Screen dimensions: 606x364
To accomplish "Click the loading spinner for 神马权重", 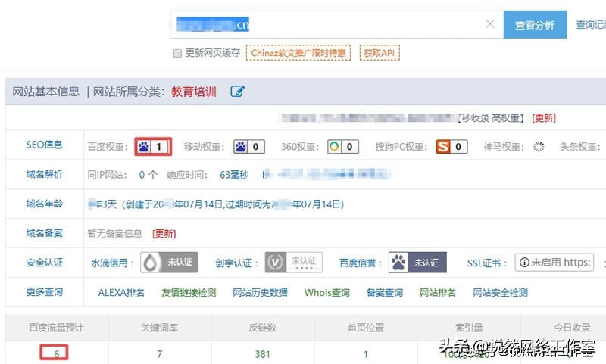I will tap(539, 147).
